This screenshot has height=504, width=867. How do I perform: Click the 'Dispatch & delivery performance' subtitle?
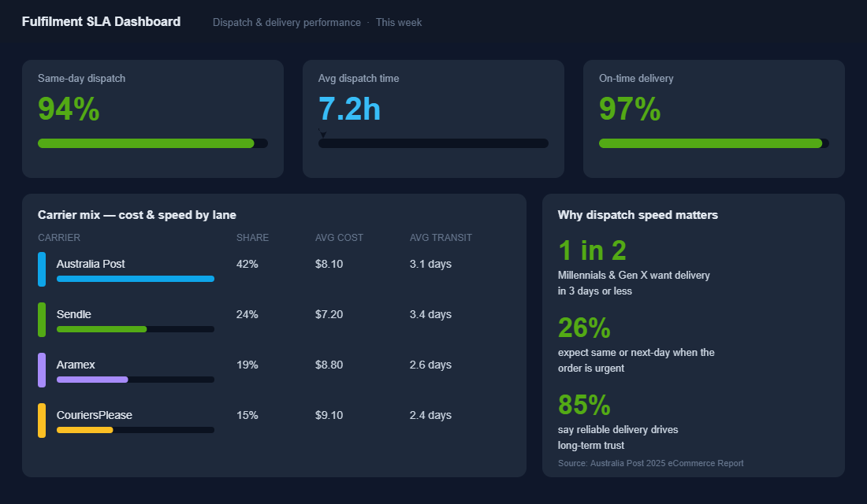(x=286, y=23)
